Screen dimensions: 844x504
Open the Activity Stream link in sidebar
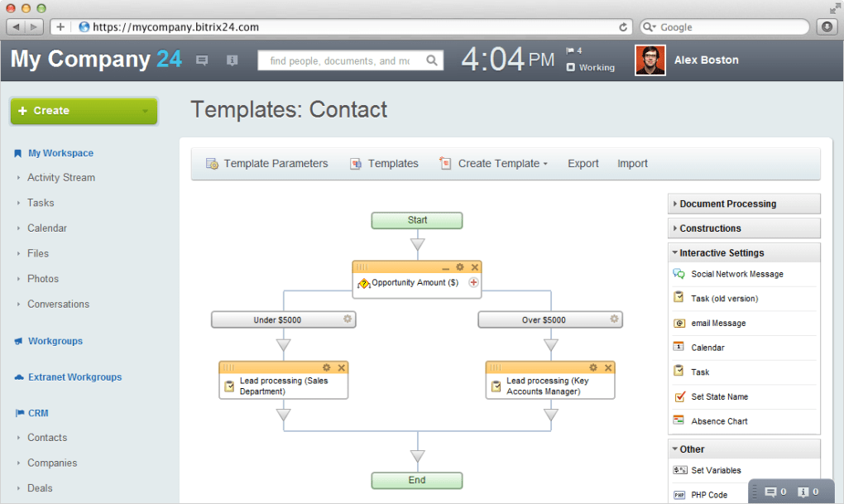60,177
